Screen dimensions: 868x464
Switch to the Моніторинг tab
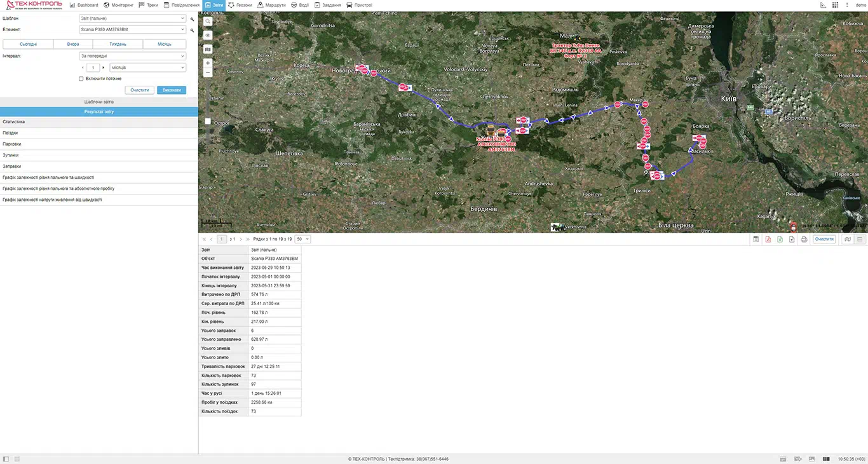(119, 5)
